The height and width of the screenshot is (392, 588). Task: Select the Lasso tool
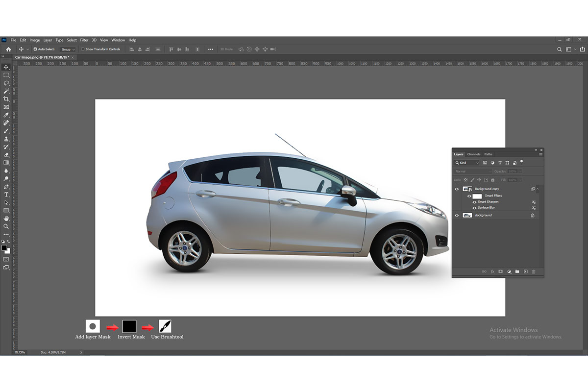(6, 83)
